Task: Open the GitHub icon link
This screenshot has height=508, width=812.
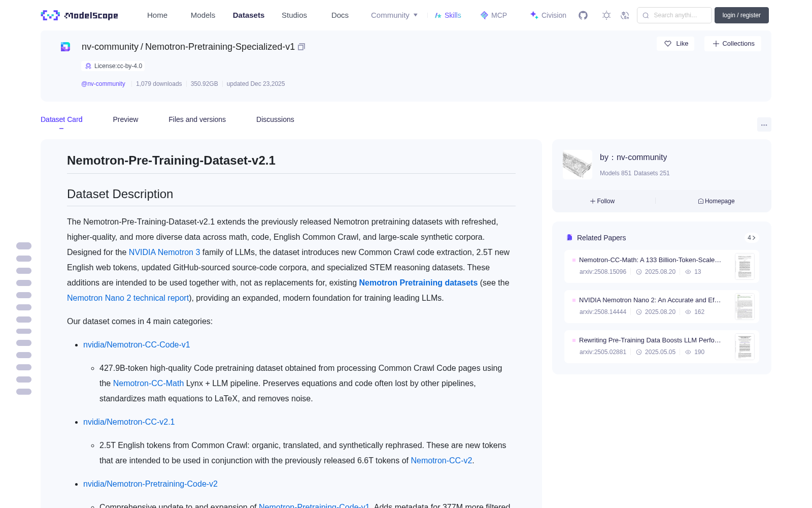Action: (x=583, y=15)
